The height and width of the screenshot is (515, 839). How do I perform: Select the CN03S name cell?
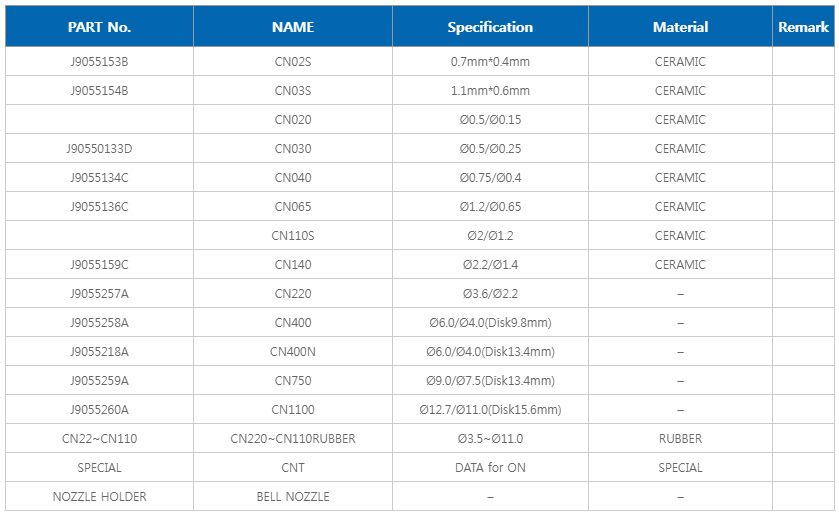(293, 91)
